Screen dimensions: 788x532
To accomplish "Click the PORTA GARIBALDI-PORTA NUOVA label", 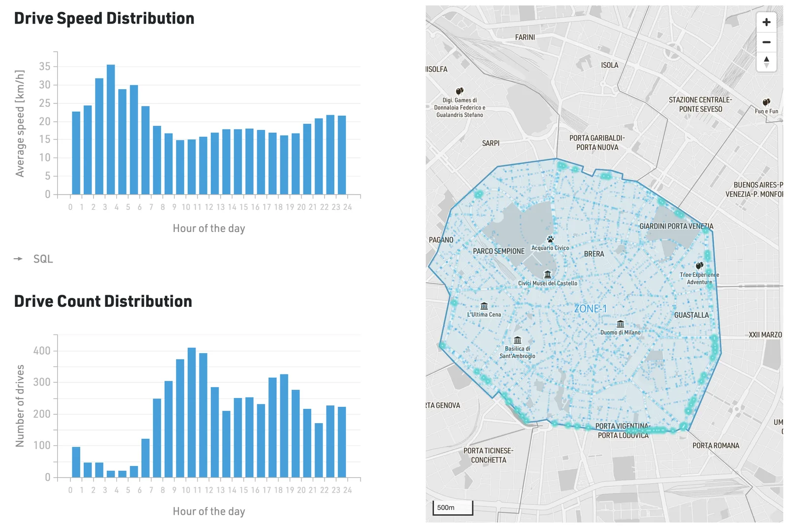I will [597, 143].
